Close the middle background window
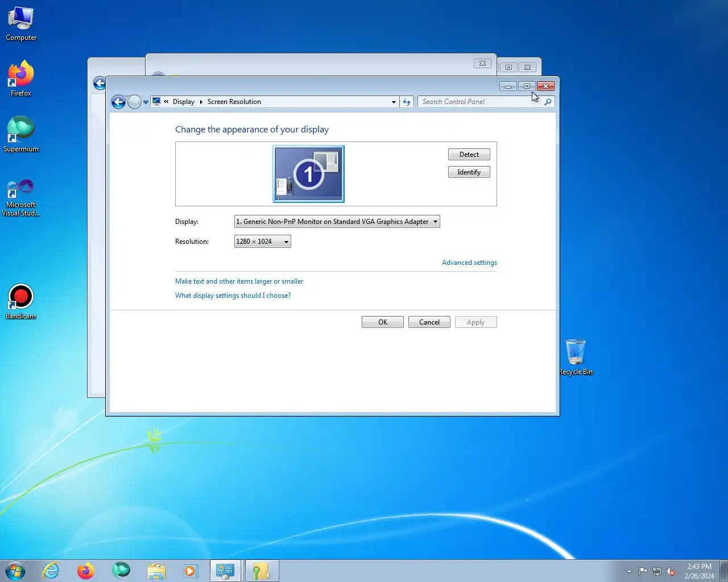 482,63
